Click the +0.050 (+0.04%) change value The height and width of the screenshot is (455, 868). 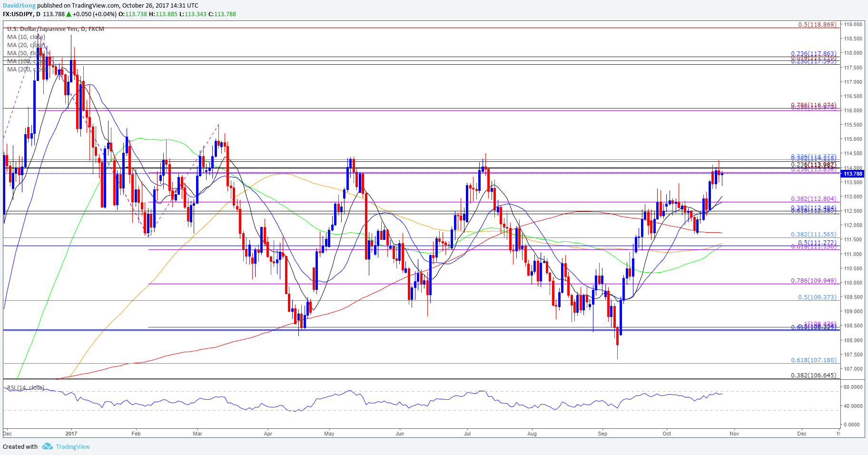[x=94, y=14]
